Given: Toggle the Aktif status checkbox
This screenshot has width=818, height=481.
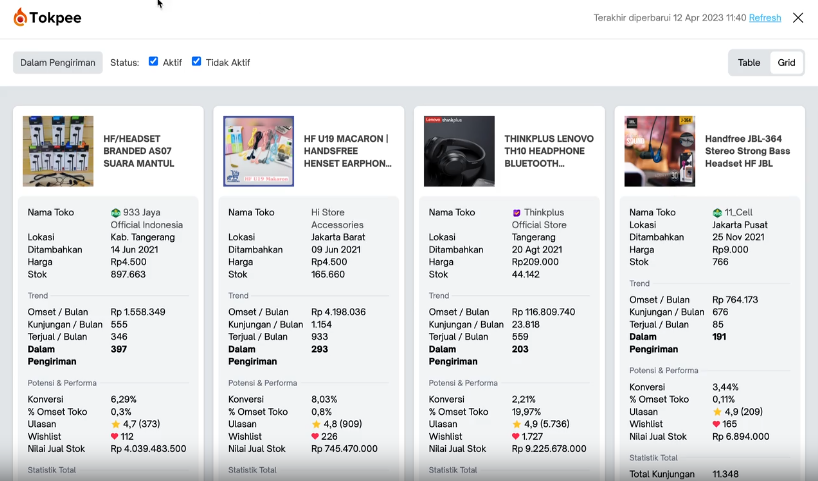Looking at the screenshot, I should [153, 62].
